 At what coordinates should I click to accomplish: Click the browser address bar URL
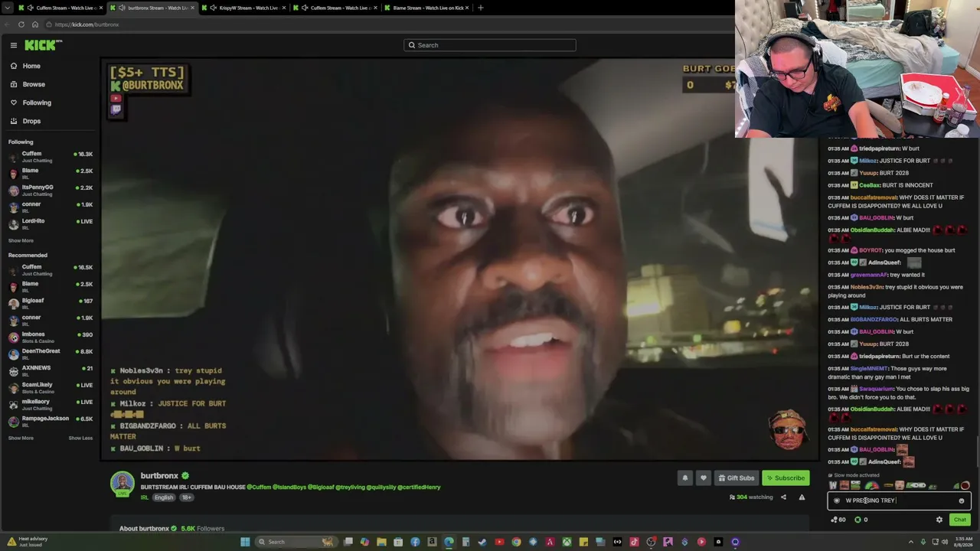pos(87,24)
